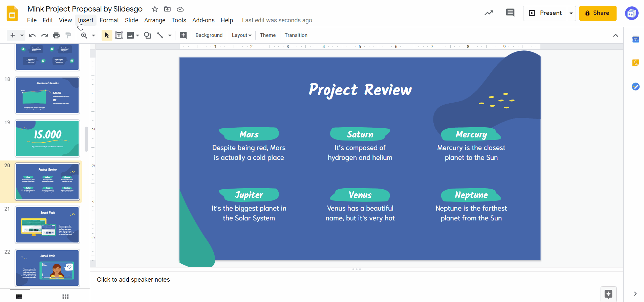The image size is (644, 302).
Task: Add a comment from the toolbar
Action: (183, 35)
